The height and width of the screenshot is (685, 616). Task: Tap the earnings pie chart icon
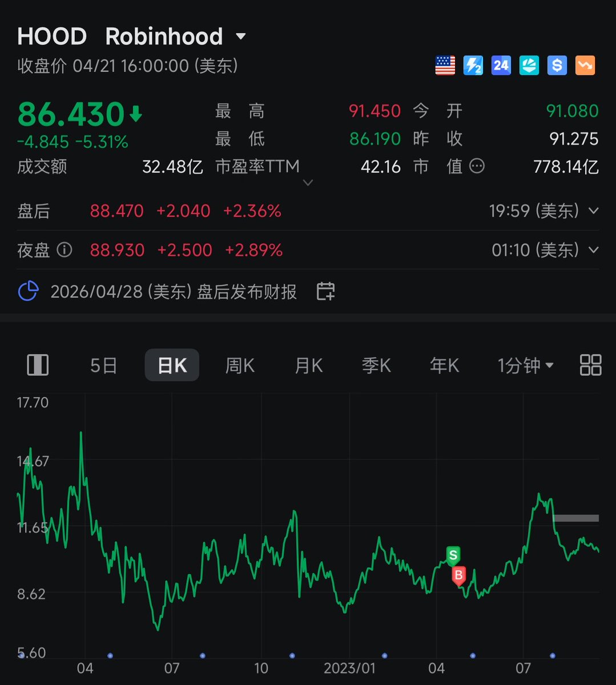tap(29, 292)
